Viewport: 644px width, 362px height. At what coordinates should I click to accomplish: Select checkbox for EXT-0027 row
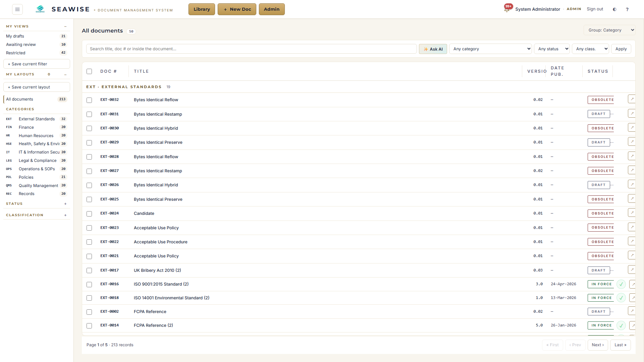[x=89, y=171]
